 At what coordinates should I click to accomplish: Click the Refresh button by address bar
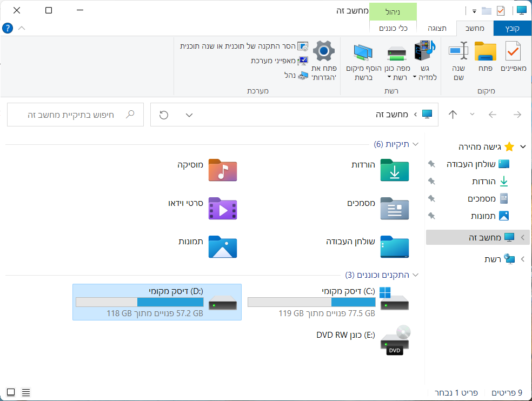tap(164, 115)
